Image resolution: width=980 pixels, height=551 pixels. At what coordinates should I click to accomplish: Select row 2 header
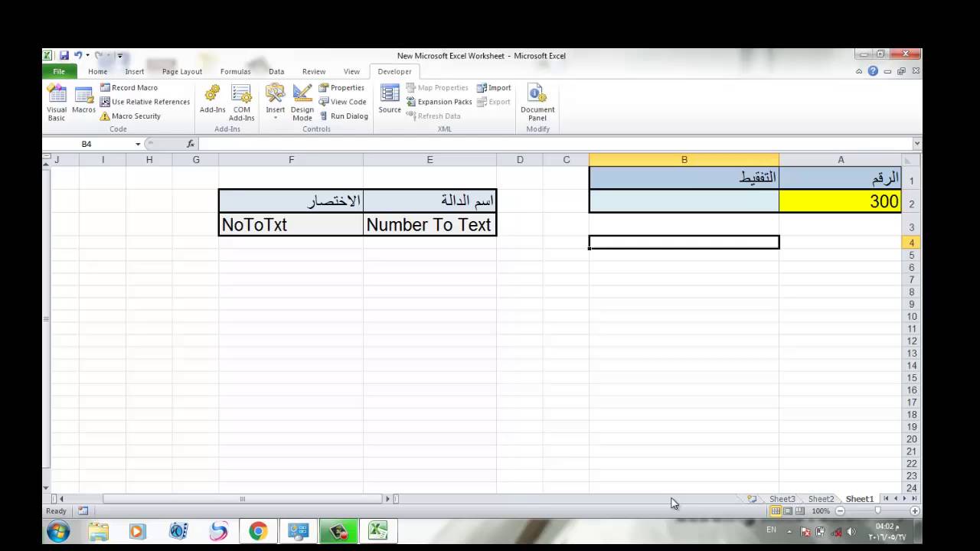(x=911, y=203)
